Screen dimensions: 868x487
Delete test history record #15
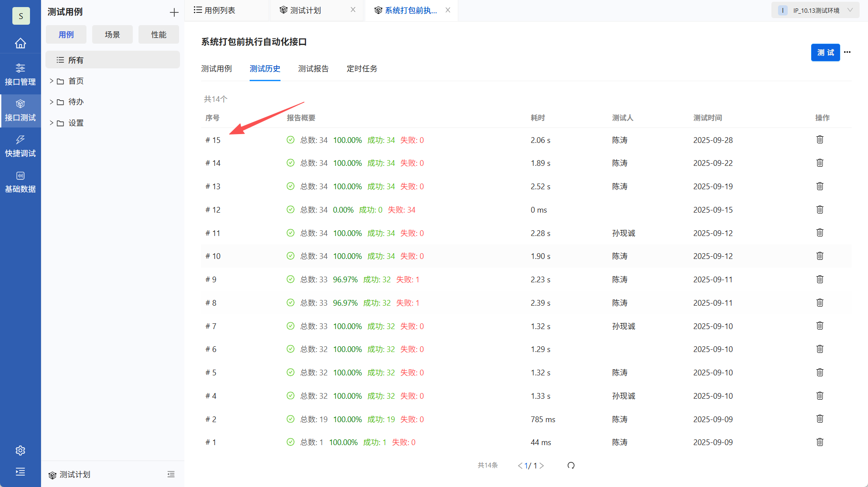pos(819,140)
